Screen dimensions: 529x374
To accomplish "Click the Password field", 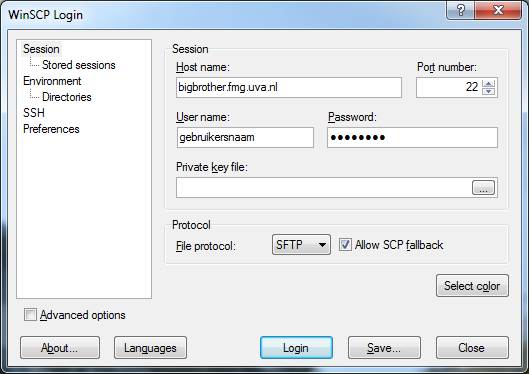I will tap(412, 137).
